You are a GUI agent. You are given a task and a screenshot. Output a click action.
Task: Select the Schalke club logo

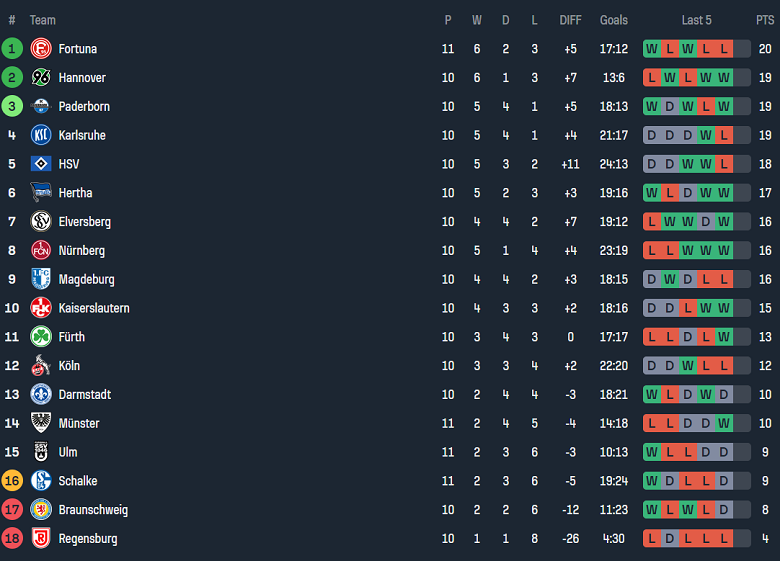tap(41, 481)
